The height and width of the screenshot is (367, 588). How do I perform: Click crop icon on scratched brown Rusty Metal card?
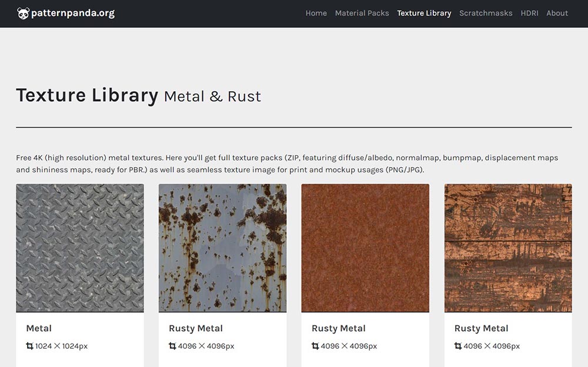click(458, 346)
